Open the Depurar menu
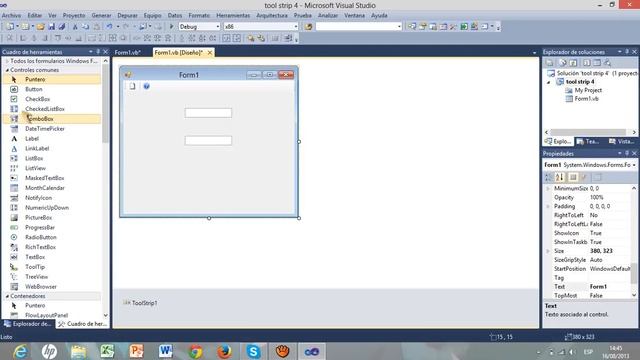 click(x=127, y=16)
